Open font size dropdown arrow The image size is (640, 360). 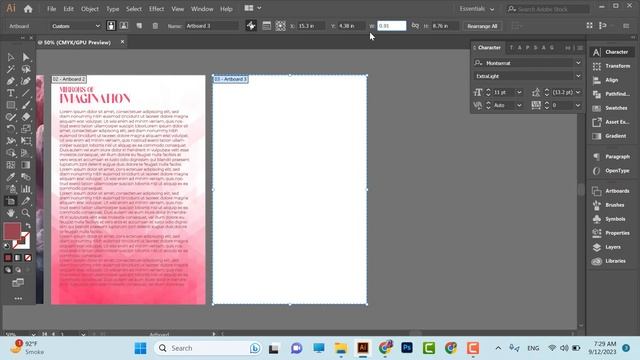tap(519, 93)
